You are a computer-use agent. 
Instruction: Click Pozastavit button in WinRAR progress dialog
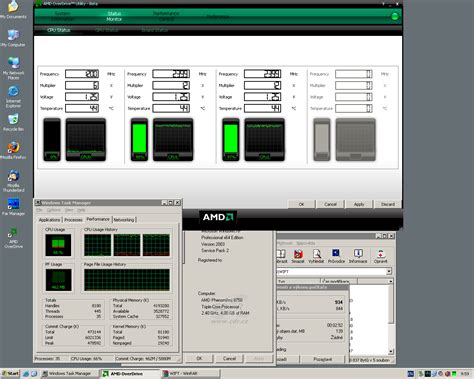(x=323, y=359)
